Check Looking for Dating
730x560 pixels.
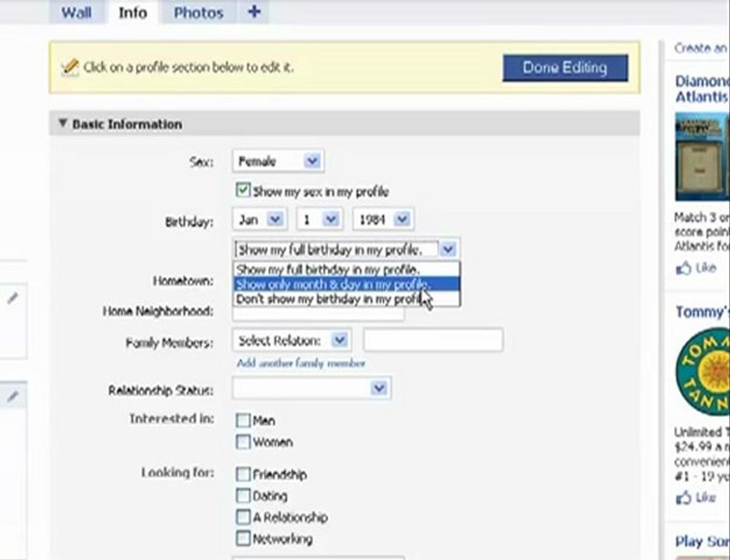243,495
